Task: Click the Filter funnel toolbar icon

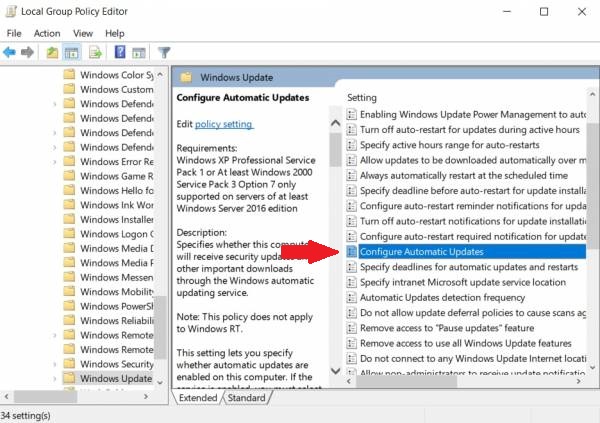Action: click(x=164, y=52)
